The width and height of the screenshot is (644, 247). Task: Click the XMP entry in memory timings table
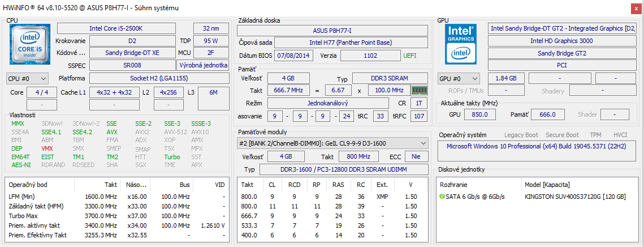[x=382, y=197]
